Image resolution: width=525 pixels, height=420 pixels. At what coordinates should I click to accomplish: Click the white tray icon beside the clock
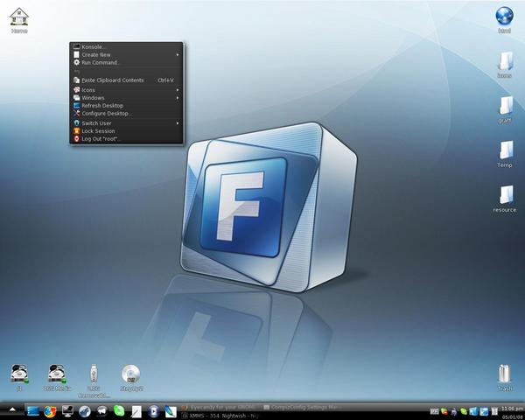(x=494, y=411)
